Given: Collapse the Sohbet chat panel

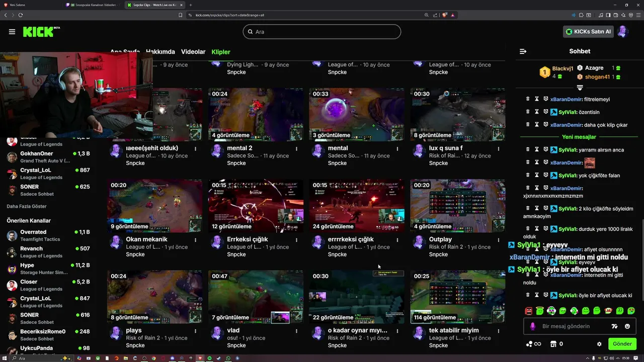Looking at the screenshot, I should point(523,51).
